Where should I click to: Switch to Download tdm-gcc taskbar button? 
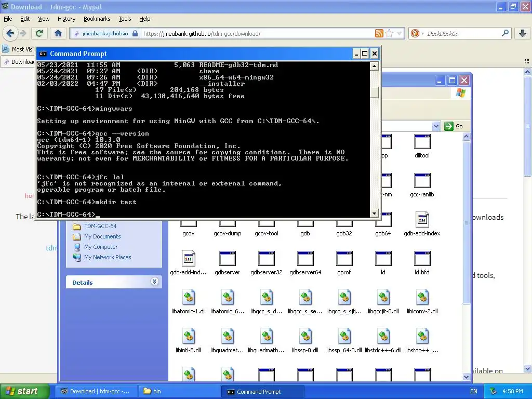click(x=96, y=391)
